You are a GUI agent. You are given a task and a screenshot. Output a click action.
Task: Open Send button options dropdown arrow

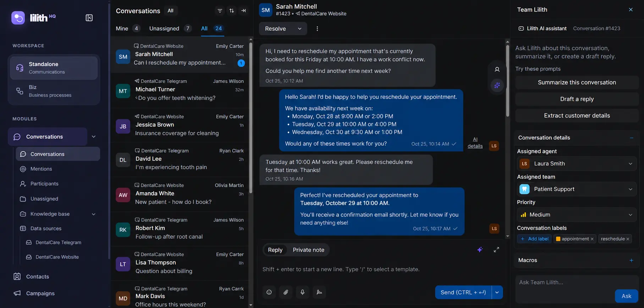497,292
